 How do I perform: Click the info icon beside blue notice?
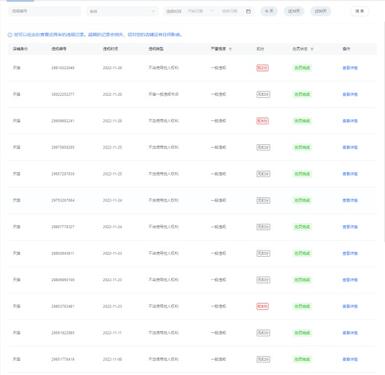pos(10,35)
